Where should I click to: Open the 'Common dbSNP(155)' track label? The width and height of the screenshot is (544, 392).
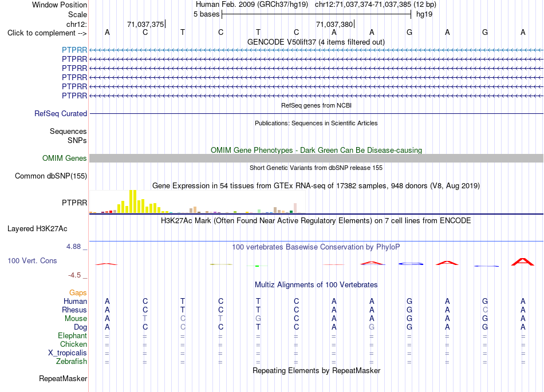(x=50, y=176)
